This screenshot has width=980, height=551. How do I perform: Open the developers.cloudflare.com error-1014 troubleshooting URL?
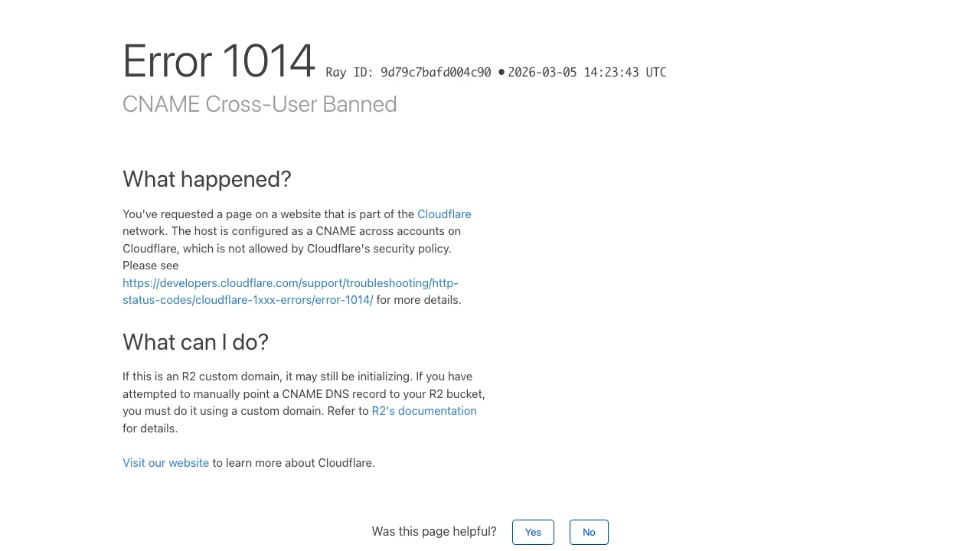(x=290, y=283)
